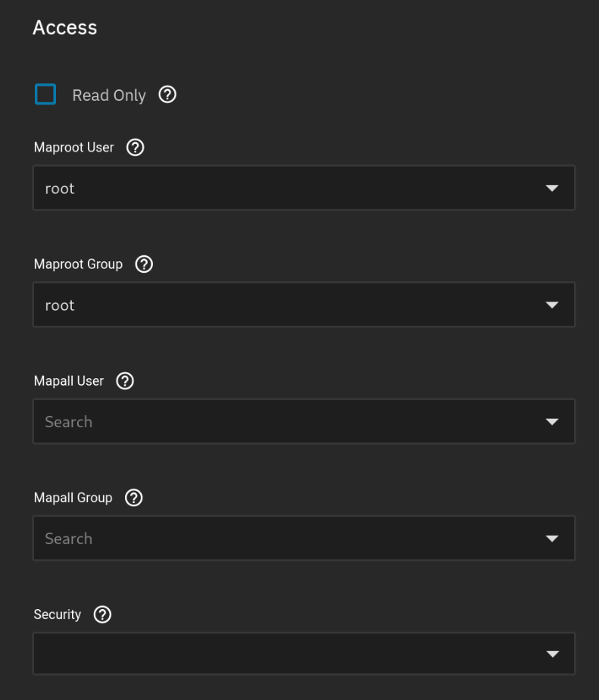Expand the Maproot Group dropdown arrow

(552, 305)
